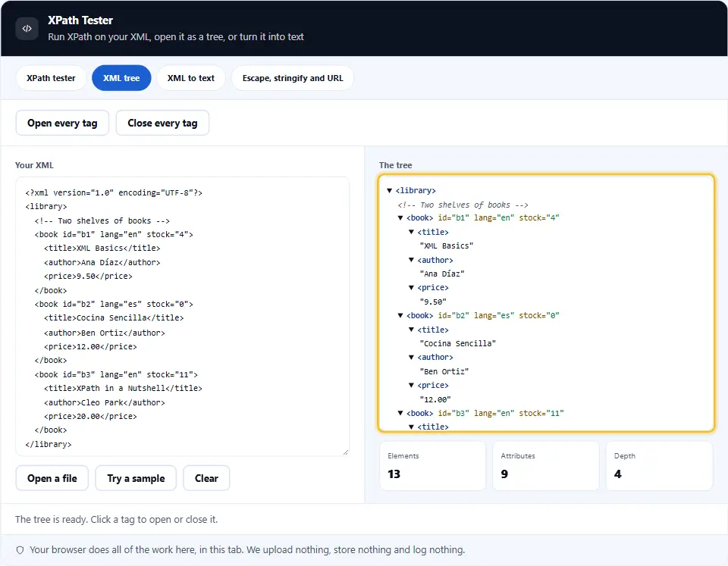Collapse the price node containing "12.00"

tap(411, 385)
